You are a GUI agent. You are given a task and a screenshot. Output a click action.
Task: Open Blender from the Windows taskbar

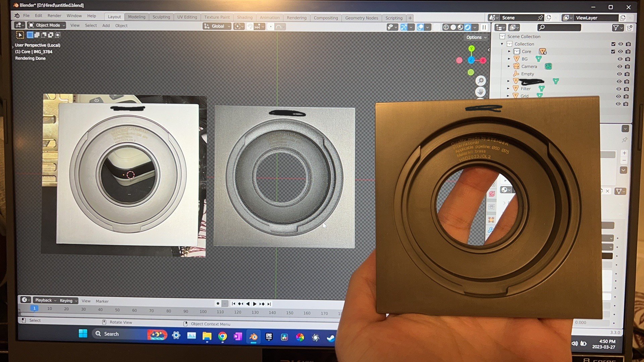[x=254, y=337]
